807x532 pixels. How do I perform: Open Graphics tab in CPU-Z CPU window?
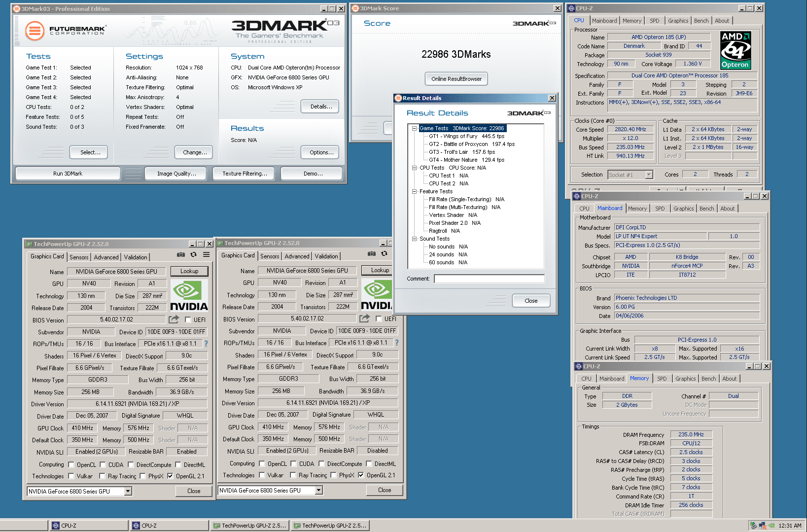tap(678, 21)
